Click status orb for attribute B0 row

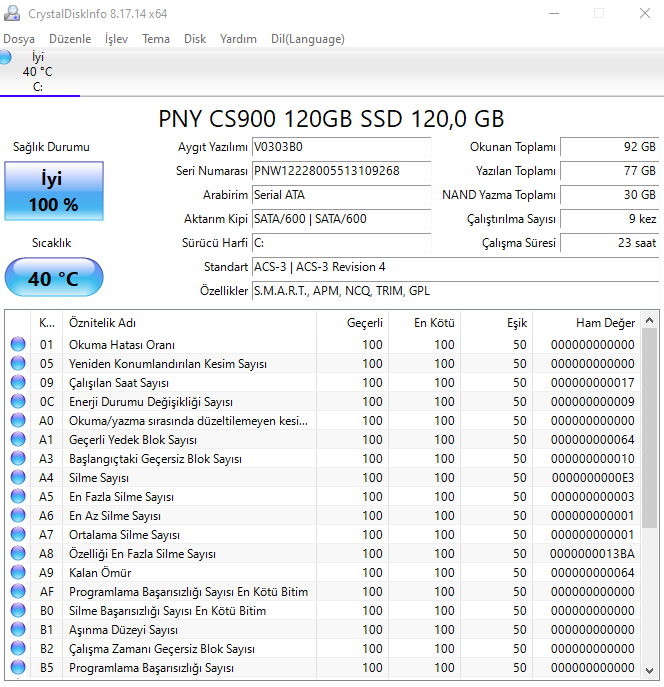tap(18, 610)
